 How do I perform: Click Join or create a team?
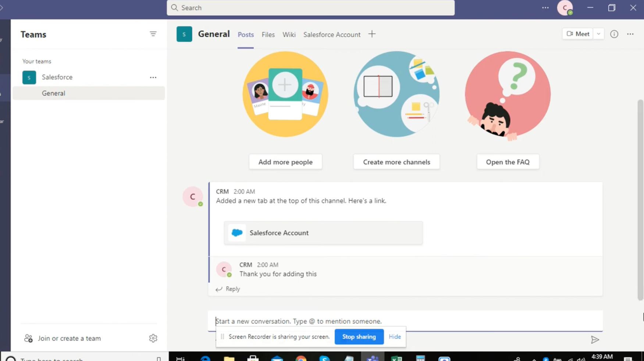69,338
